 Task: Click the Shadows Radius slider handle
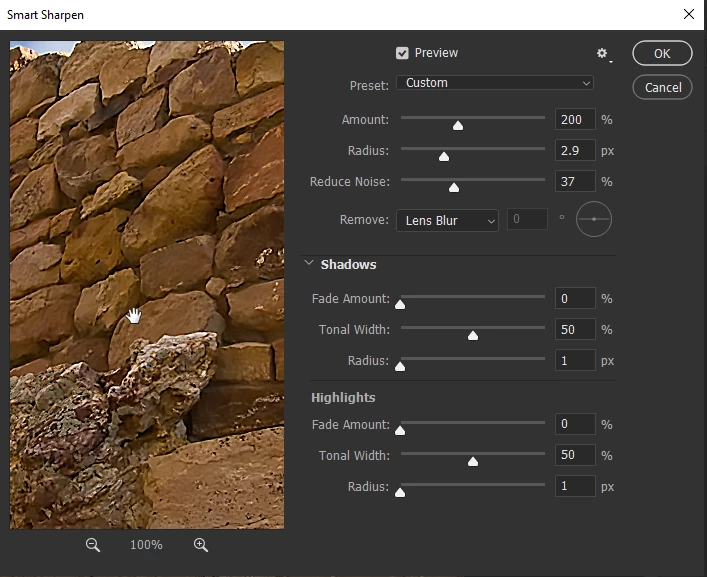pyautogui.click(x=400, y=366)
